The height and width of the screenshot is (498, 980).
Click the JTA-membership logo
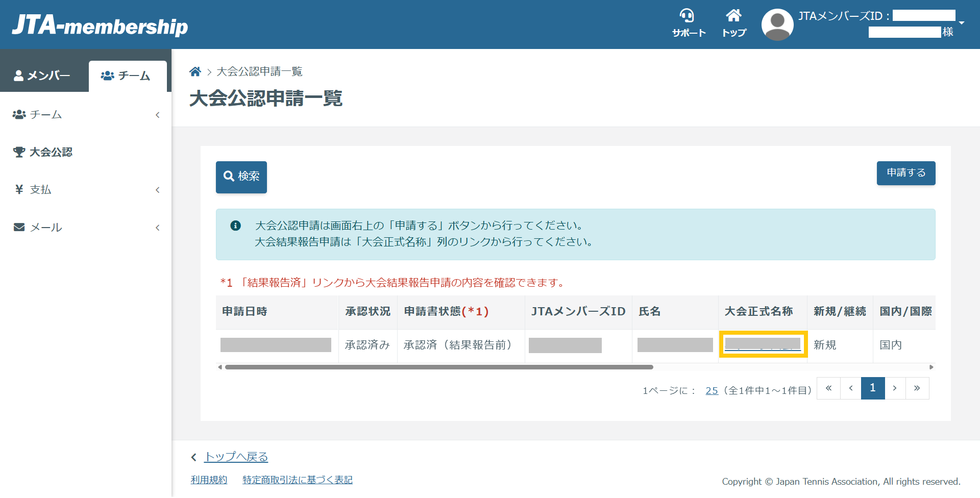(x=100, y=26)
